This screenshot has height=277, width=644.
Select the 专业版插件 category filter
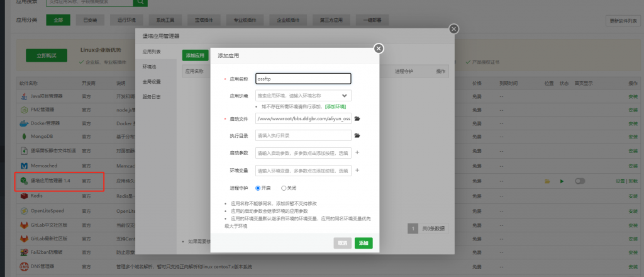(x=244, y=20)
